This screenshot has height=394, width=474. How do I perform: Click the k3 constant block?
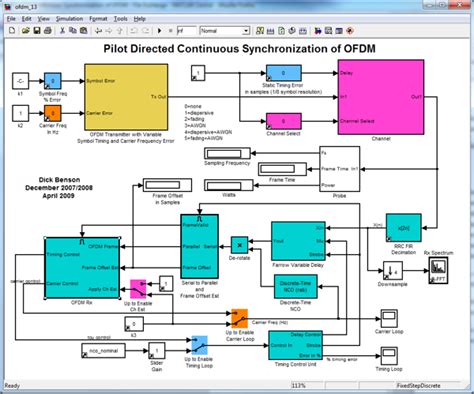coord(134,324)
